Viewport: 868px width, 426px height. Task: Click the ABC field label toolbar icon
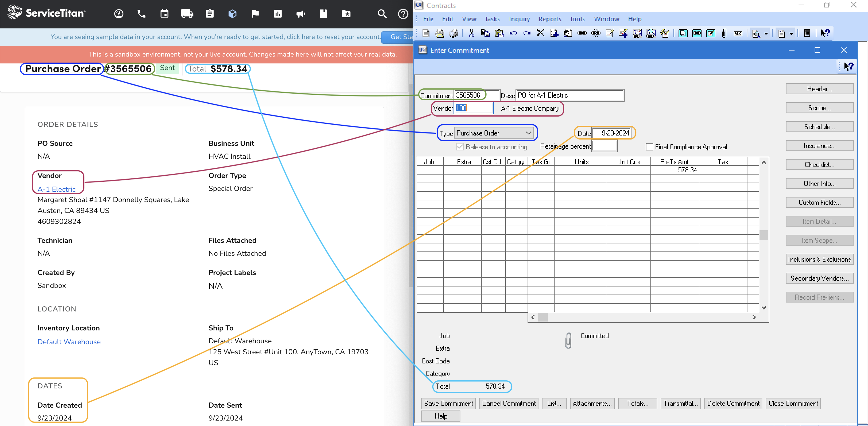(738, 33)
